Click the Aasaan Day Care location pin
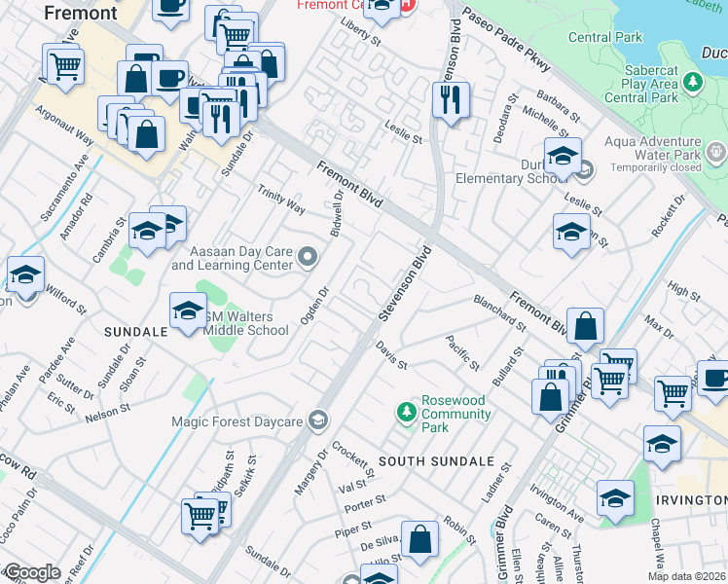This screenshot has width=728, height=584. [x=307, y=257]
